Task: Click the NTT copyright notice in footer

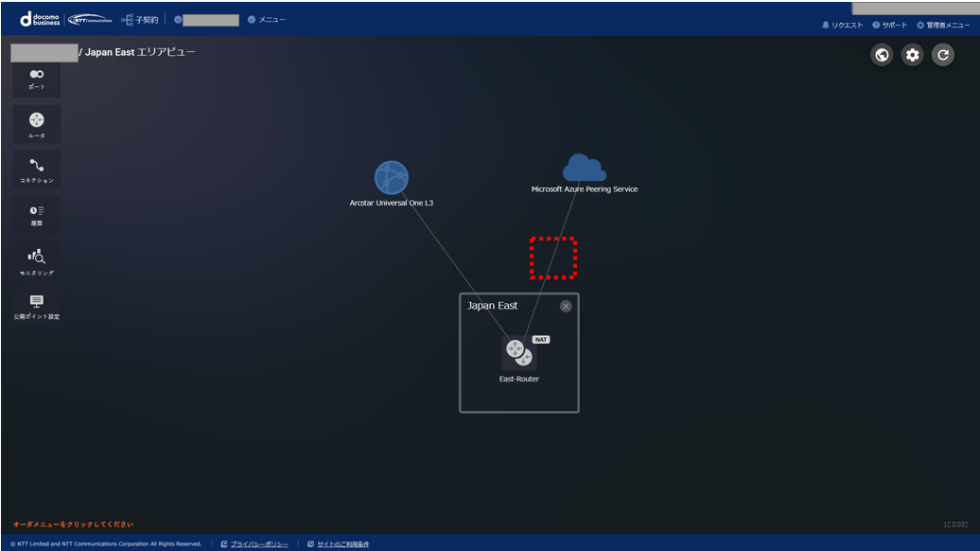Action: tap(106, 544)
